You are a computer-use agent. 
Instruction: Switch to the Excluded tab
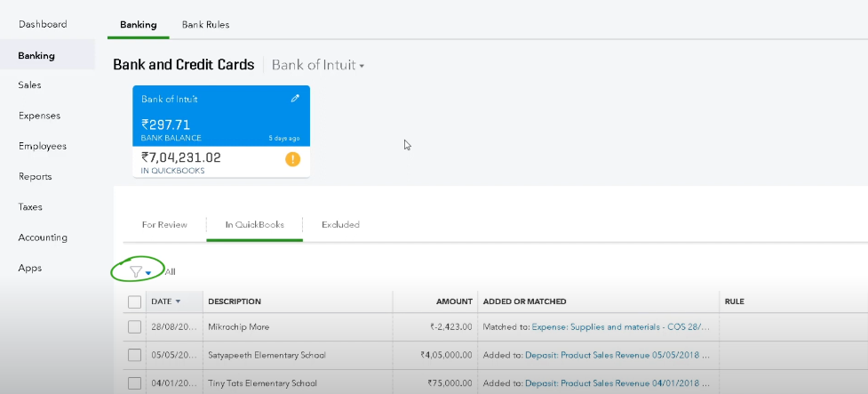pos(340,225)
